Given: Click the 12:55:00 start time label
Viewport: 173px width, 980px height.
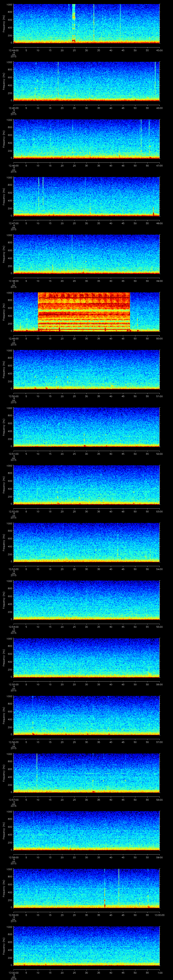Looking at the screenshot, I should coord(13,685).
